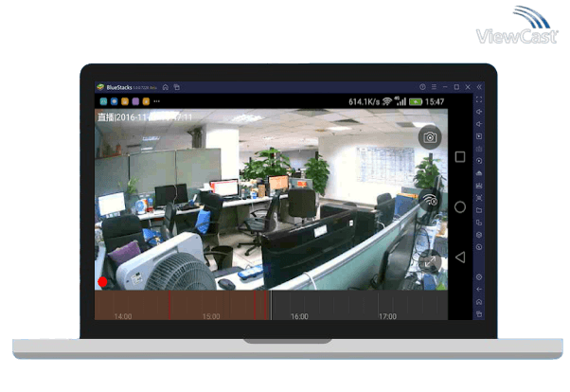
Task: Open BlueStacks multi-instance icon in title bar
Action: (x=176, y=87)
